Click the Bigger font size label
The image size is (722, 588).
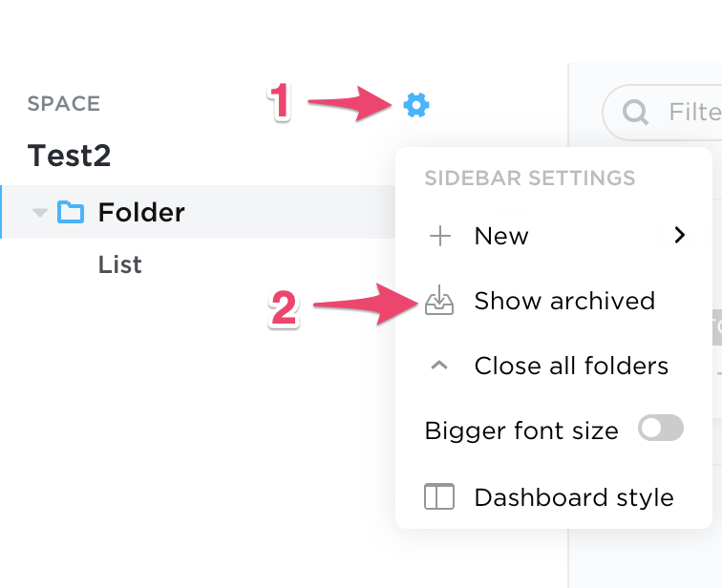point(521,431)
